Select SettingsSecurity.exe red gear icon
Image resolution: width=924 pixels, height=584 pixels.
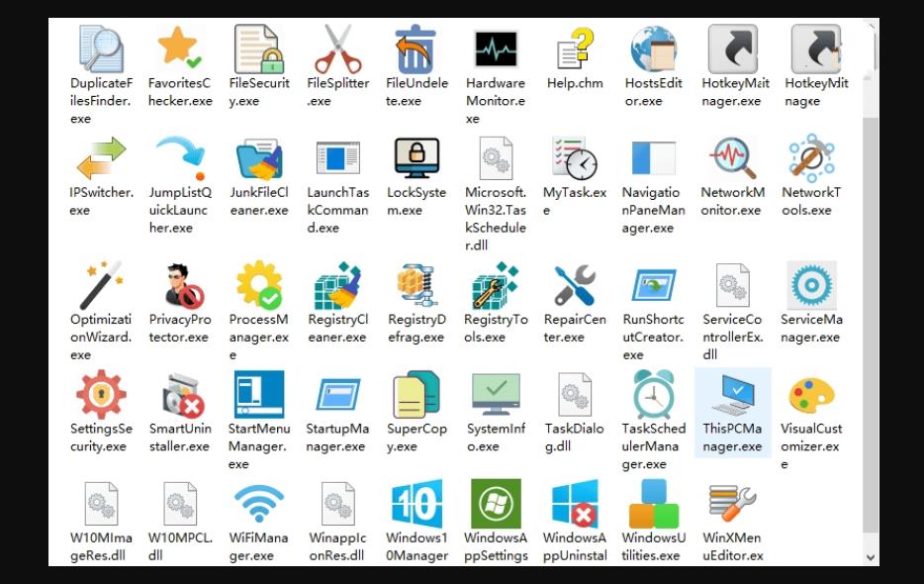click(102, 395)
